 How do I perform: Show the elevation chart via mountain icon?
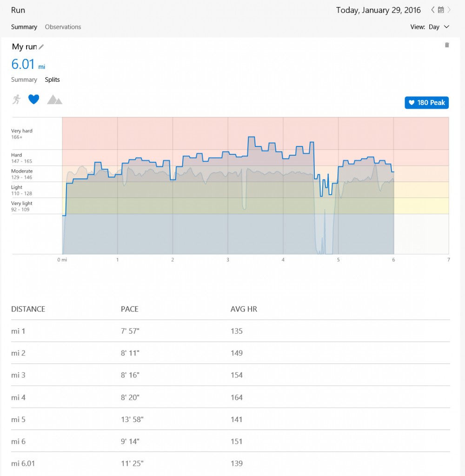pyautogui.click(x=55, y=99)
